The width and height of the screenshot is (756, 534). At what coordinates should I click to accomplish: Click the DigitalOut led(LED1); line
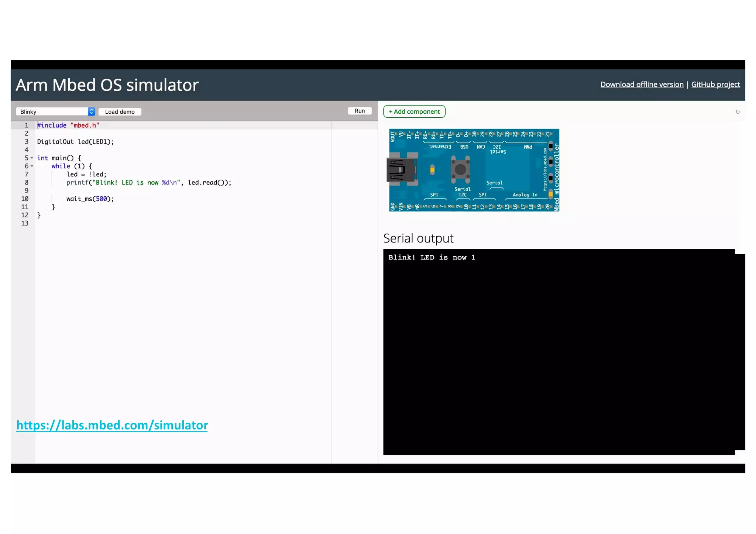(75, 142)
